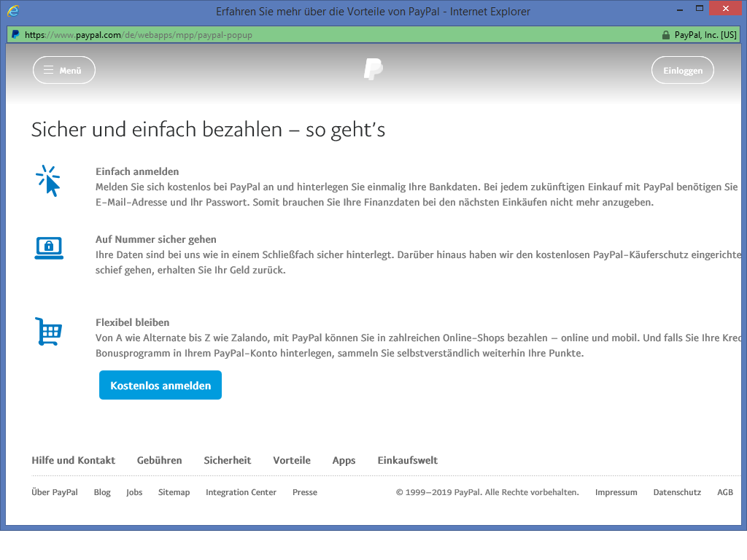
Task: Open the Integration Center link
Action: (x=241, y=492)
